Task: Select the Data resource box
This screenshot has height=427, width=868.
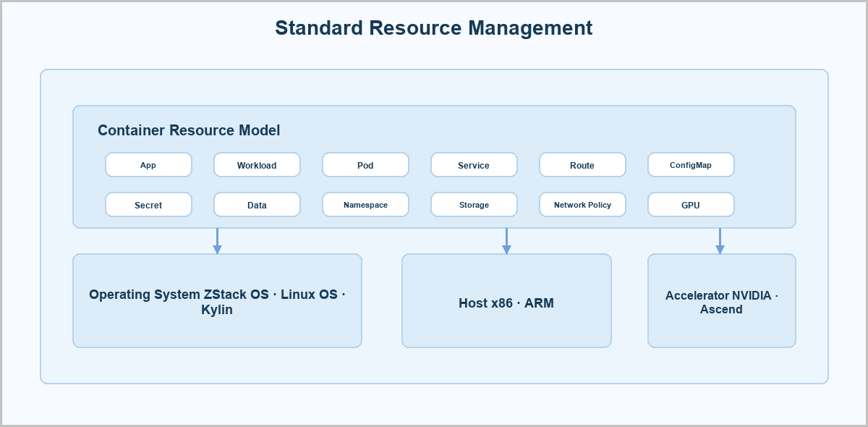Action: [257, 205]
